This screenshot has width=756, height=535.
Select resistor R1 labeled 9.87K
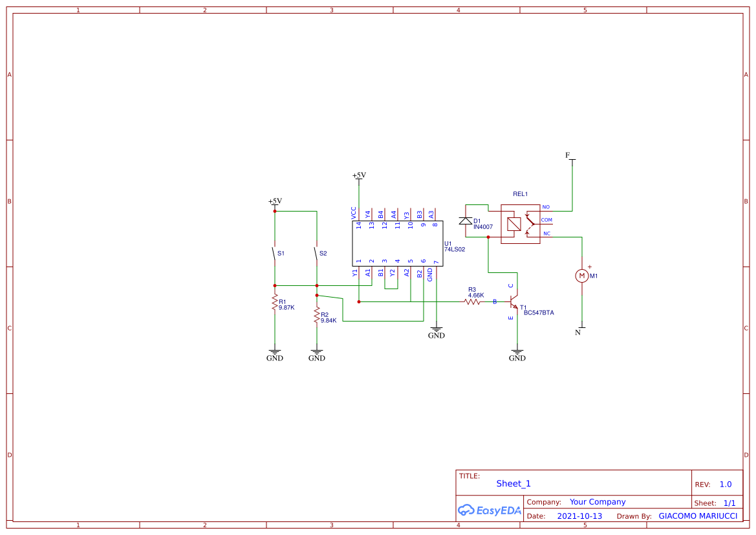coord(275,304)
